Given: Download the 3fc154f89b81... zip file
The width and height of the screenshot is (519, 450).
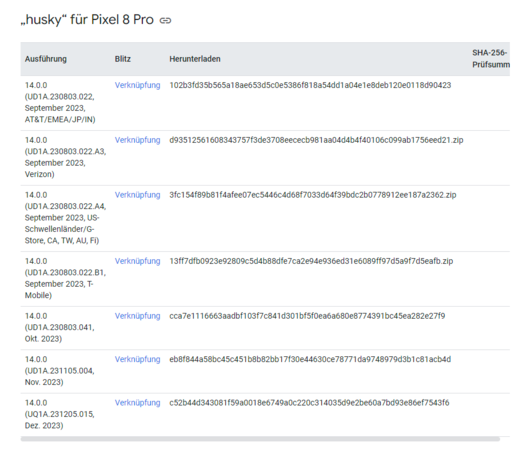Looking at the screenshot, I should [313, 195].
